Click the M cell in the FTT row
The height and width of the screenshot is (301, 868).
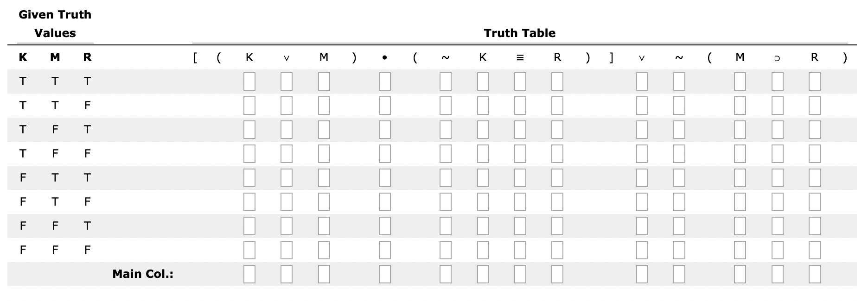324,177
